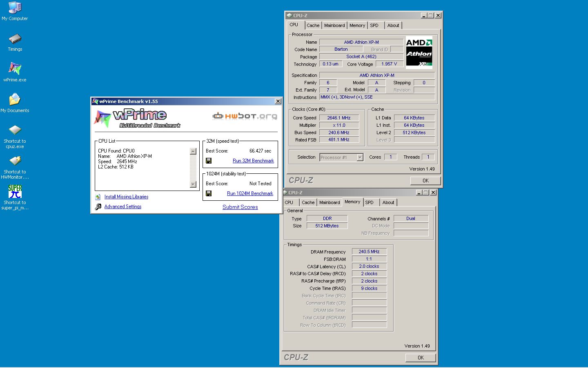This screenshot has width=588, height=368.
Task: Click the Core Speed value 2646.1 MHz
Action: click(x=339, y=118)
